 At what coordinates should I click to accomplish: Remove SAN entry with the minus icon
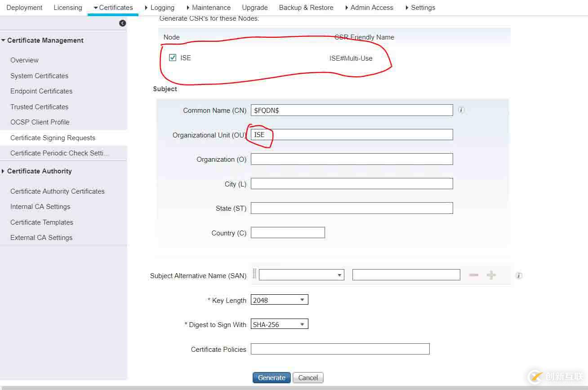coord(473,275)
